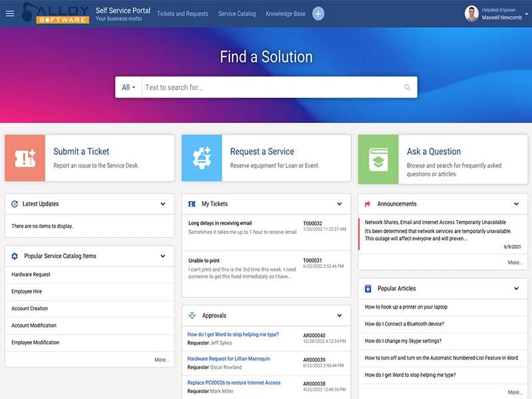
Task: Click the Request a Service title
Action: click(x=262, y=152)
